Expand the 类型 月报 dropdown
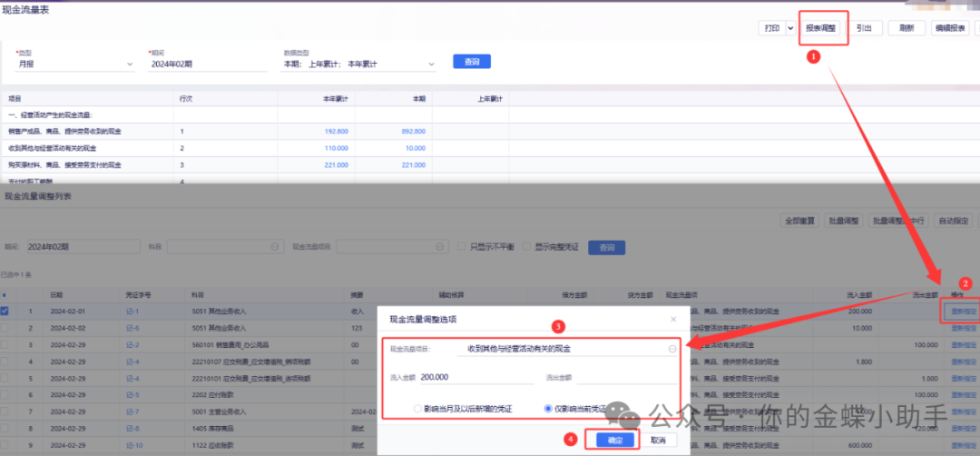This screenshot has height=456, width=980. tap(127, 64)
